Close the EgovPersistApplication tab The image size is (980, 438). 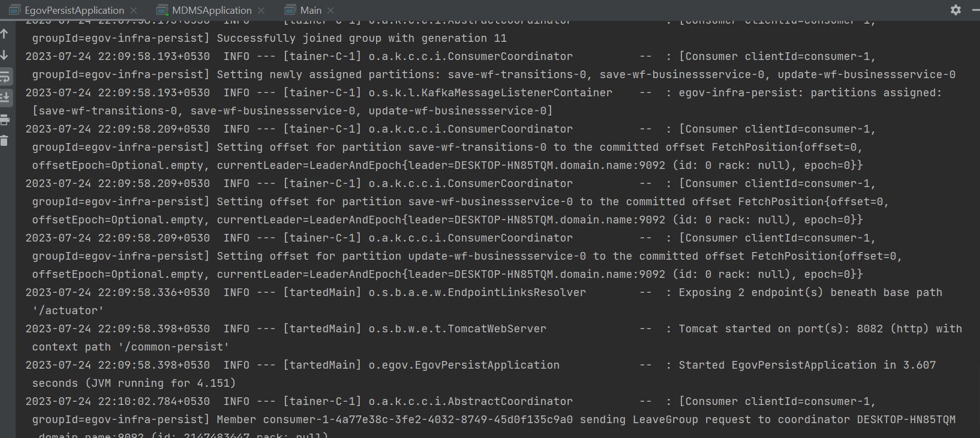coord(134,10)
